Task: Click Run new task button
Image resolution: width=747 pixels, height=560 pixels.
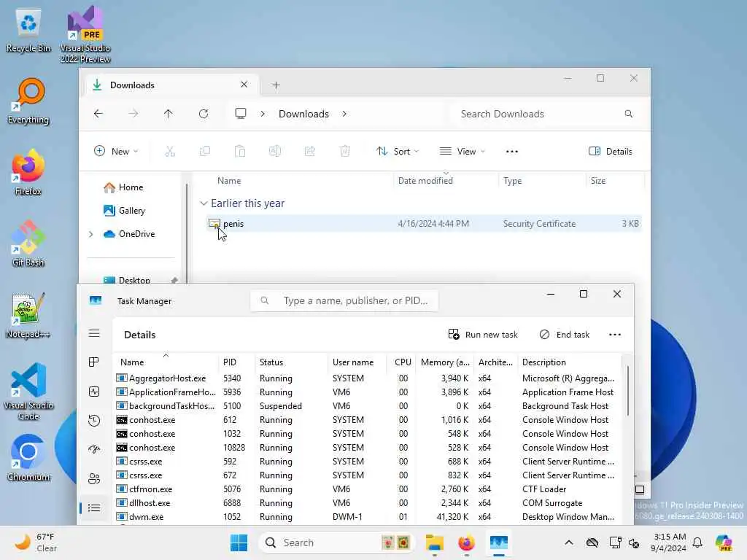Action: 483,335
